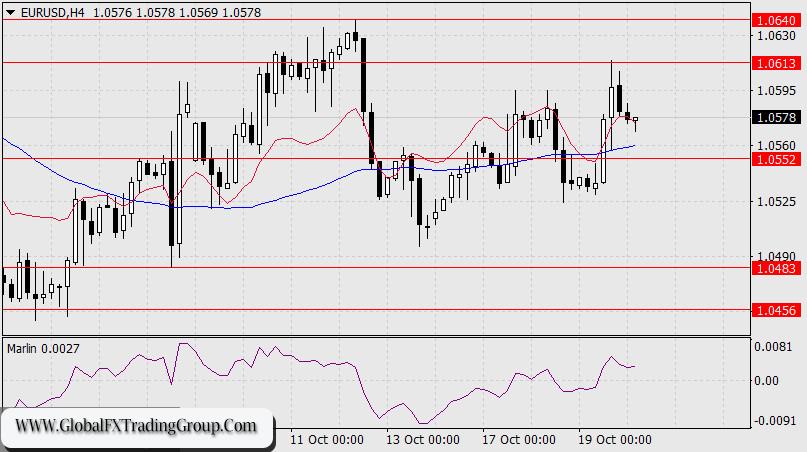Click the 1.0525 axis price value
Image resolution: width=807 pixels, height=452 pixels.
coord(776,201)
